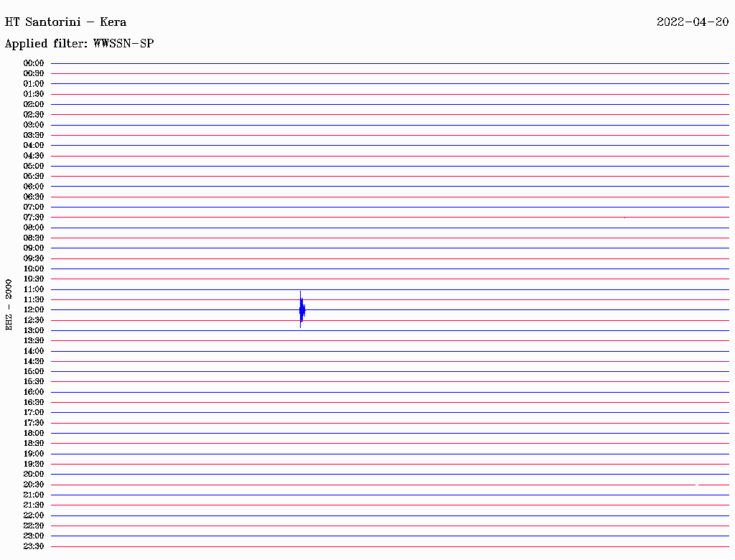Image resolution: width=735 pixels, height=560 pixels.
Task: Click the 15:30 time label
Action: pos(34,382)
